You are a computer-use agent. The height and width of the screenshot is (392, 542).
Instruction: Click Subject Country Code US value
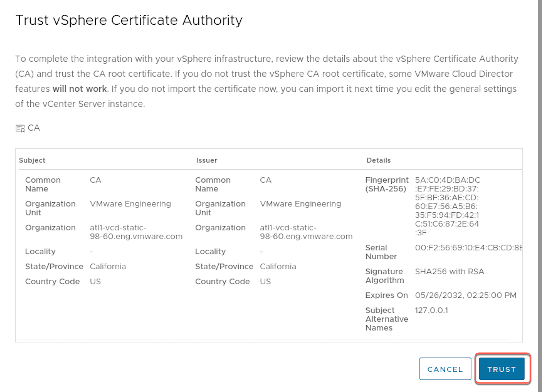click(x=95, y=282)
